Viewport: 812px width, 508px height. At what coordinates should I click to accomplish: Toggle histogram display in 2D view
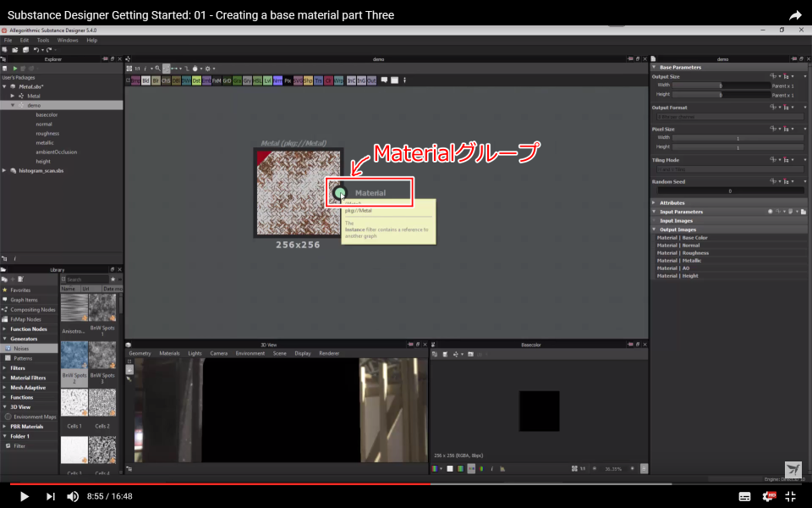(502, 468)
